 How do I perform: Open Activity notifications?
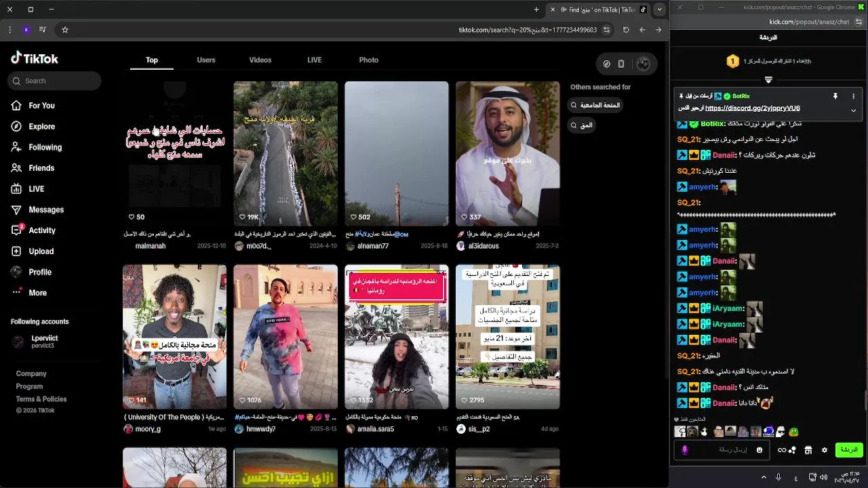tap(33, 230)
